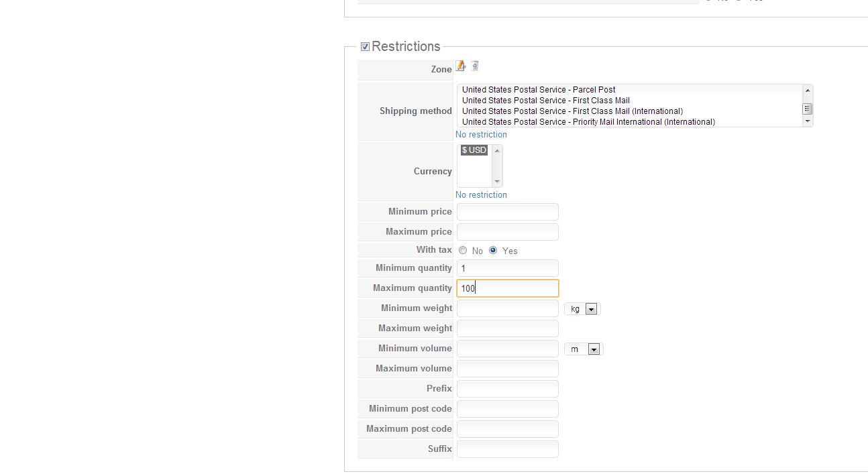Uncheck the Restrictions checkbox
Image resolution: width=868 pixels, height=474 pixels.
click(365, 46)
